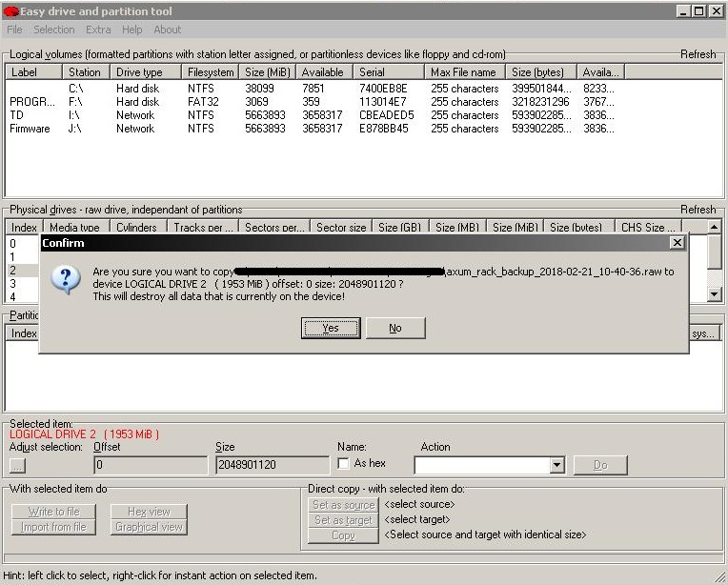Refresh the Logical volumes list
Screen dimensions: 728x585
click(698, 54)
